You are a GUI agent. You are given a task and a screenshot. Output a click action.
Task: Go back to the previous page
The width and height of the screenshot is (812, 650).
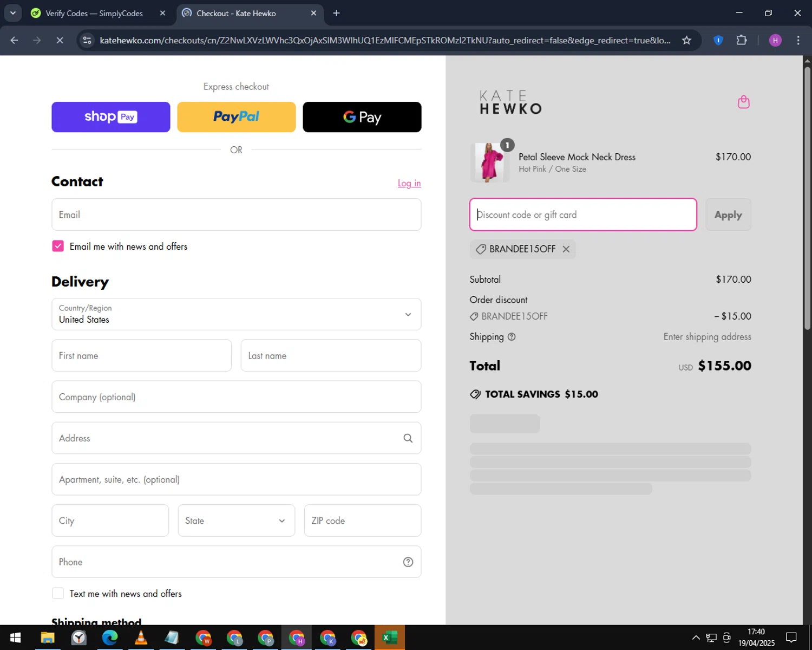pos(15,40)
